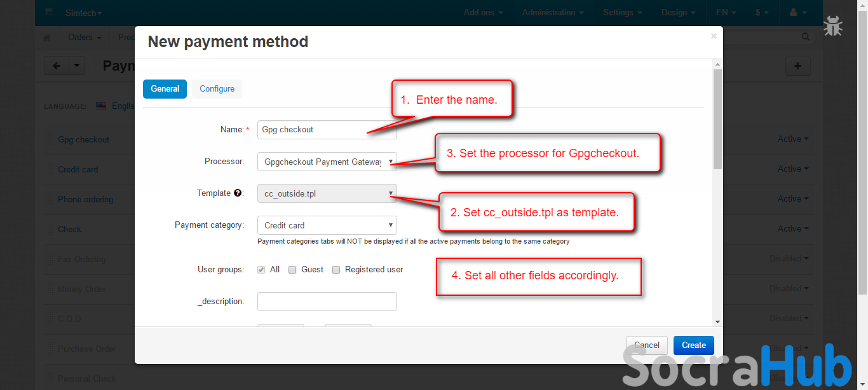Click the search magnifier icon
This screenshot has height=390, width=868.
[x=806, y=37]
